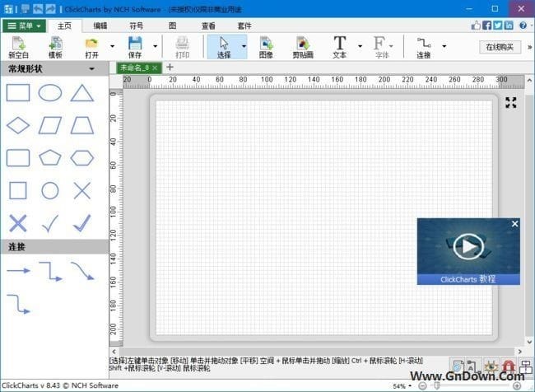Select the straight arrow connector
Screen dimensions: 535x392
click(18, 271)
